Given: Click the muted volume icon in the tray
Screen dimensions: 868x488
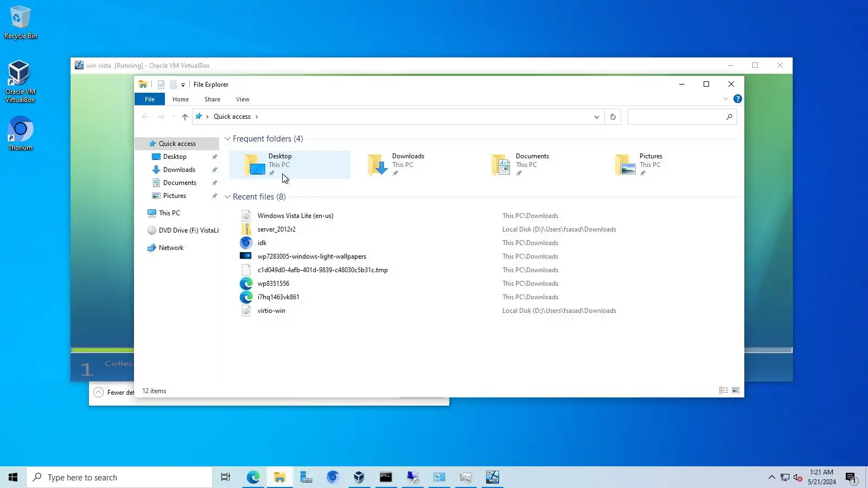Looking at the screenshot, I should coord(797,477).
